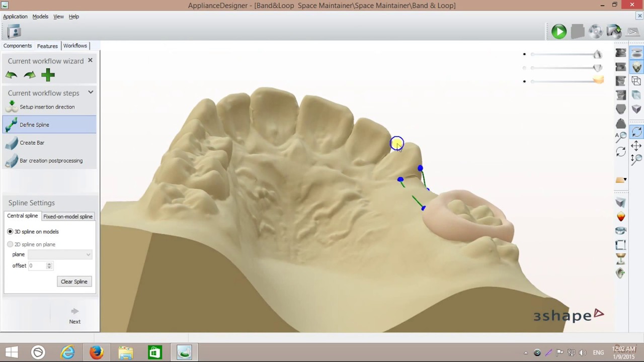Select 2D spline on plane radio button
The width and height of the screenshot is (644, 362).
[x=10, y=244]
